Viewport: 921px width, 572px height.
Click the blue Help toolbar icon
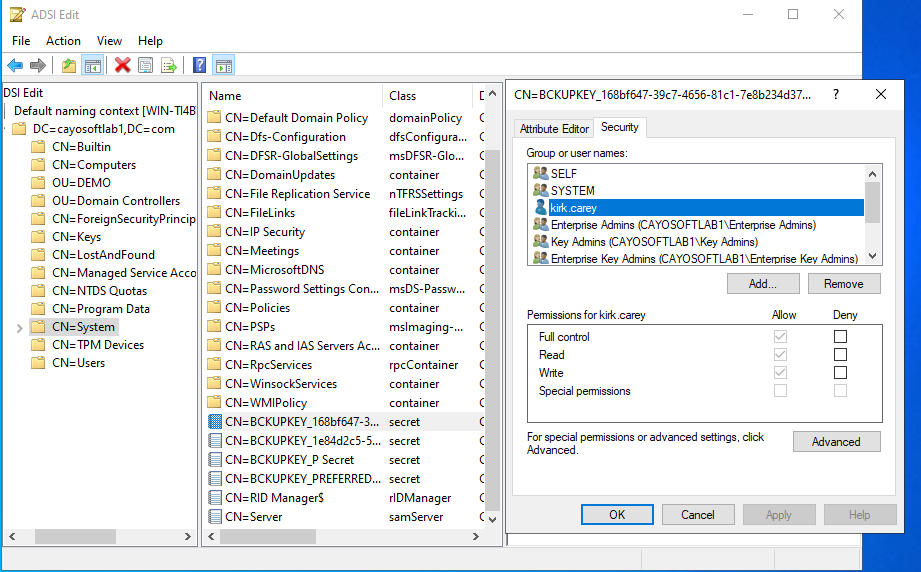(x=200, y=66)
